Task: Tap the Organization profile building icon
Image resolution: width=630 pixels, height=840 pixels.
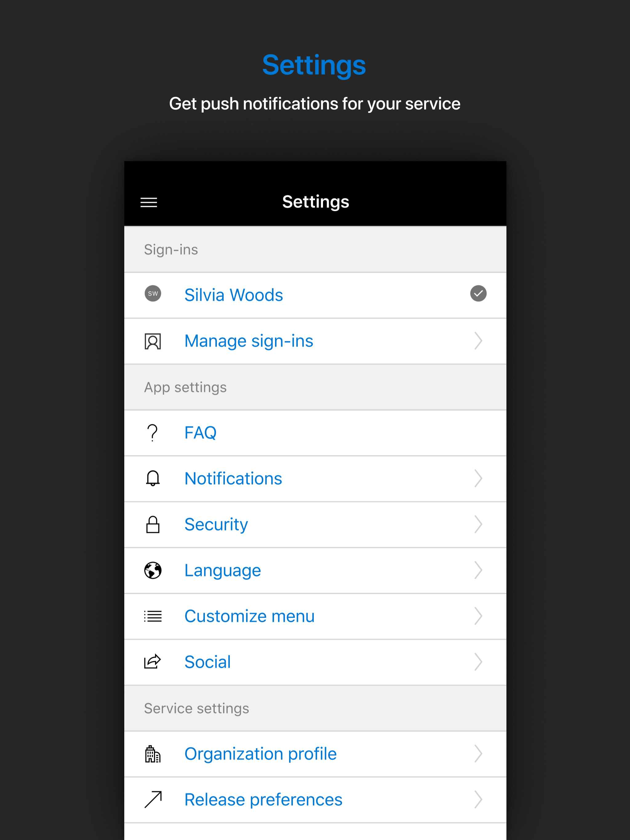Action: point(153,754)
